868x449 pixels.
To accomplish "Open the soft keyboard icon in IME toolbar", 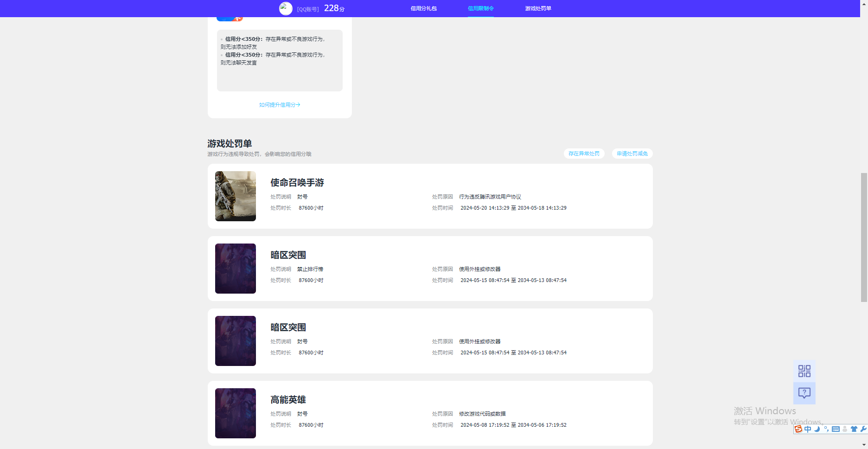I will [x=836, y=429].
